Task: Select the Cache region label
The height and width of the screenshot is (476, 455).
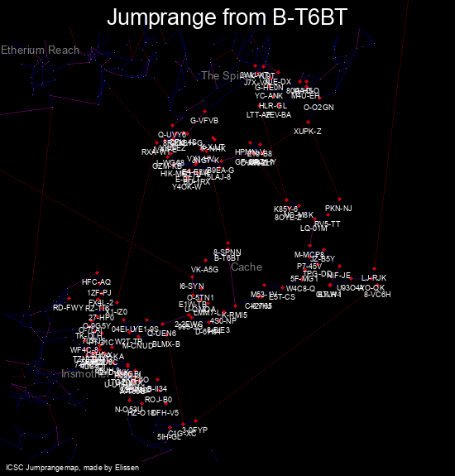Action: 247,267
